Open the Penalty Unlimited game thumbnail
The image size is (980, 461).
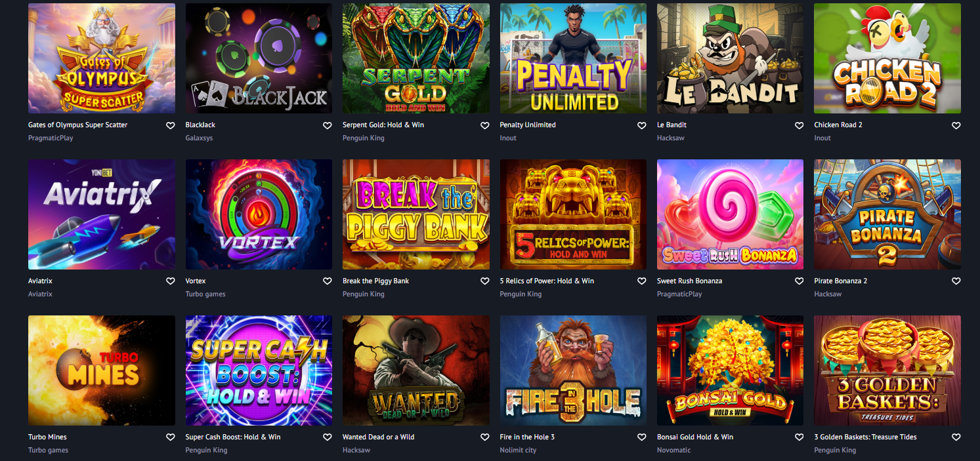point(573,58)
